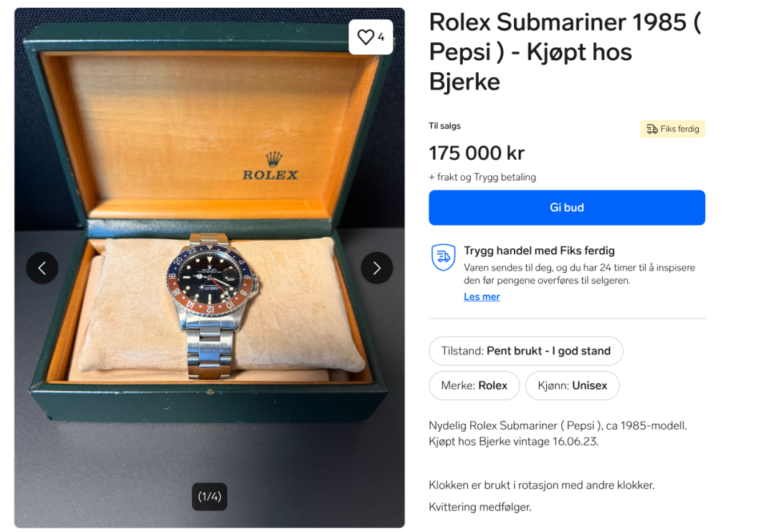Viewport: 774px width, 532px height.
Task: Open the Les mer link
Action: pos(482,296)
